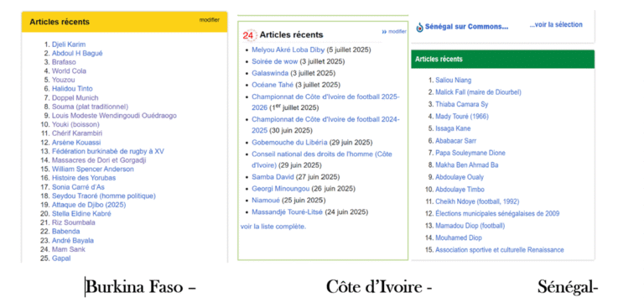The width and height of the screenshot is (644, 308).
Task: Click the Niamoué link
Action: click(x=266, y=201)
